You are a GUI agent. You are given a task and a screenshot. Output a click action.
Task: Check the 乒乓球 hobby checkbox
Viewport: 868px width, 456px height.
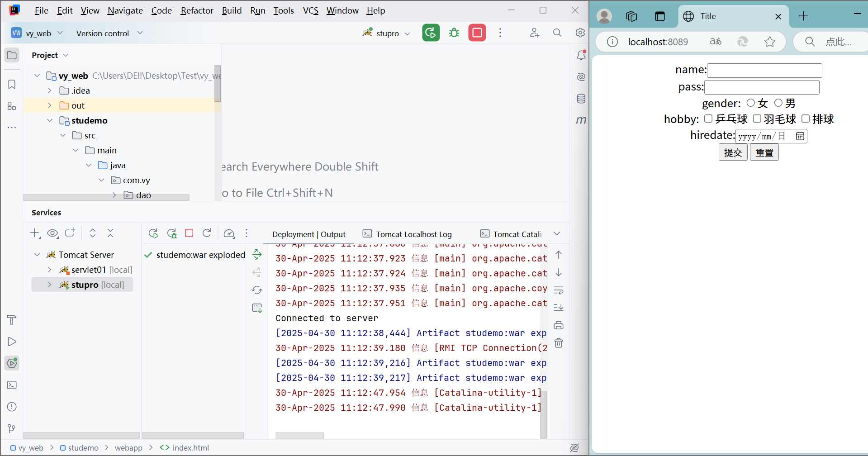pyautogui.click(x=709, y=118)
